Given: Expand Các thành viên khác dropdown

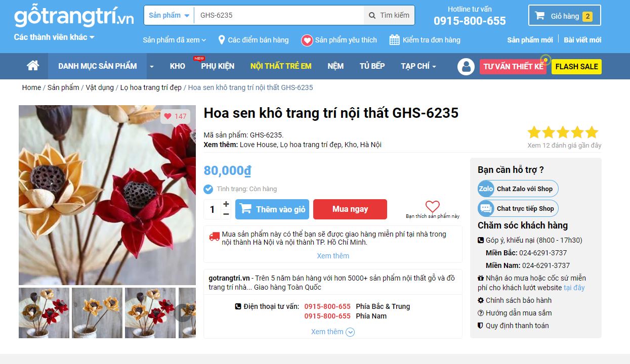Looking at the screenshot, I should 54,37.
